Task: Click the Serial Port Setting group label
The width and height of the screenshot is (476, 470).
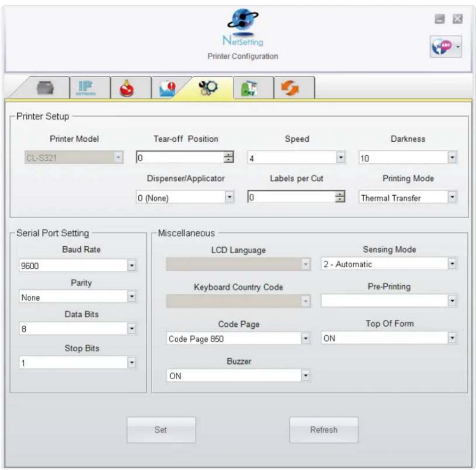Action: 53,233
